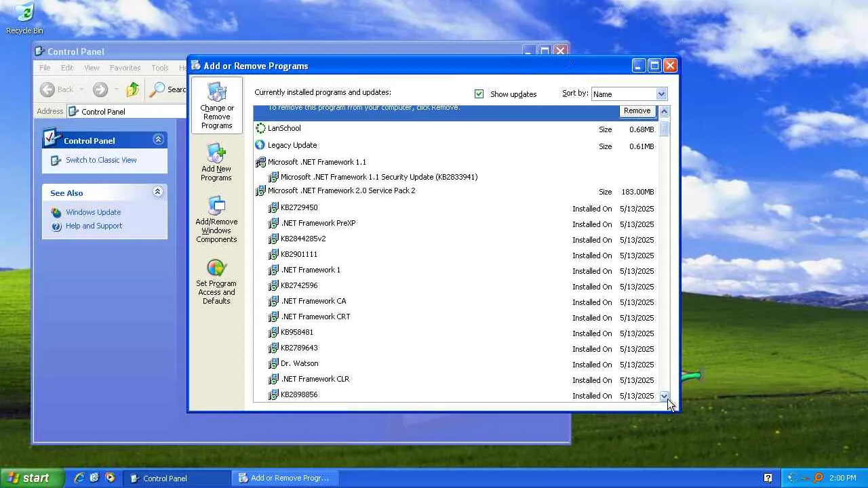This screenshot has width=868, height=488.
Task: Launch Internet Explorer from Quick Launch
Action: click(79, 478)
